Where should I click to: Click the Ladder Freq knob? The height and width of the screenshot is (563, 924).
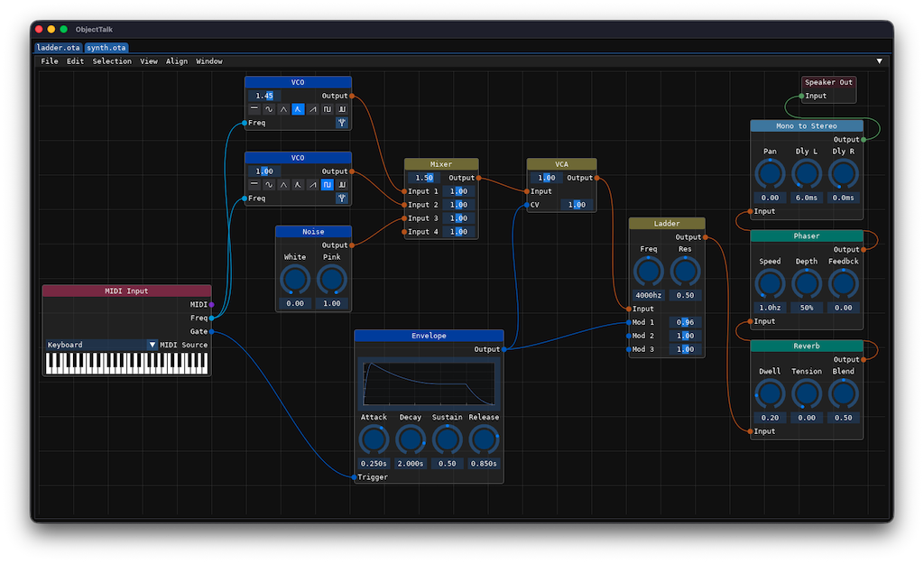point(649,271)
